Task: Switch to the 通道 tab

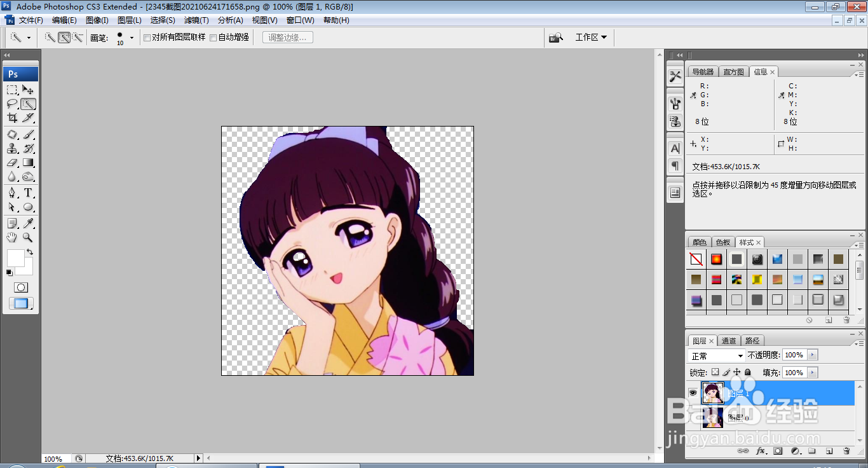Action: pos(729,341)
